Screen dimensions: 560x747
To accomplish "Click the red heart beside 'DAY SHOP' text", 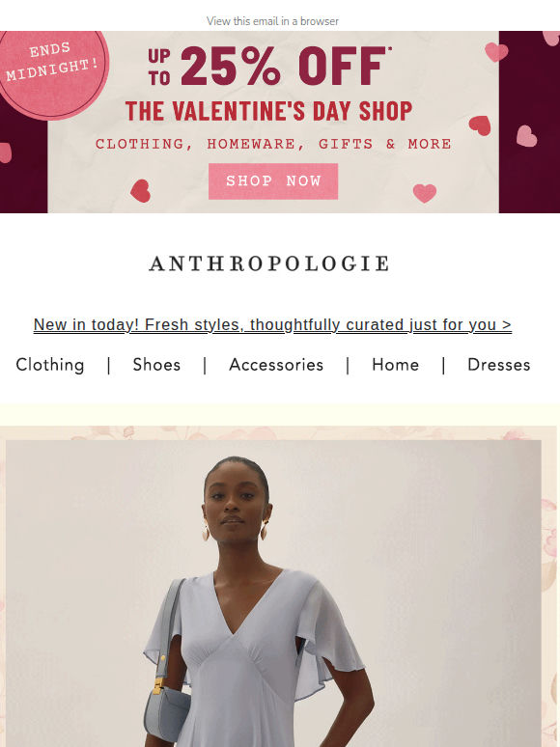I will pyautogui.click(x=480, y=125).
